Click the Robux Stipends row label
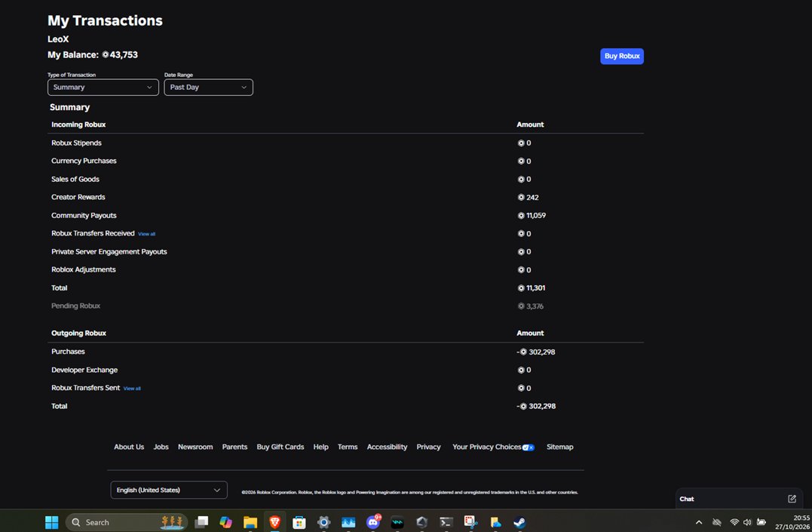Screen dimensions: 812x532 click(x=76, y=143)
